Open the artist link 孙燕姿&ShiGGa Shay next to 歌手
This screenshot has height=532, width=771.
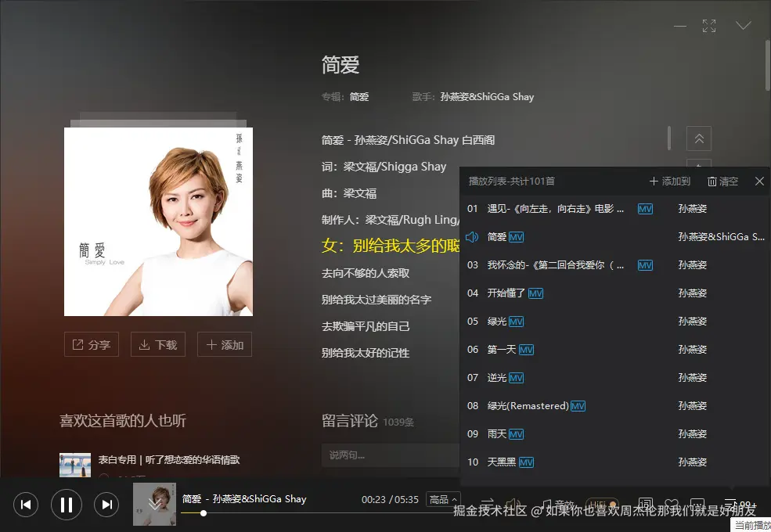(488, 97)
